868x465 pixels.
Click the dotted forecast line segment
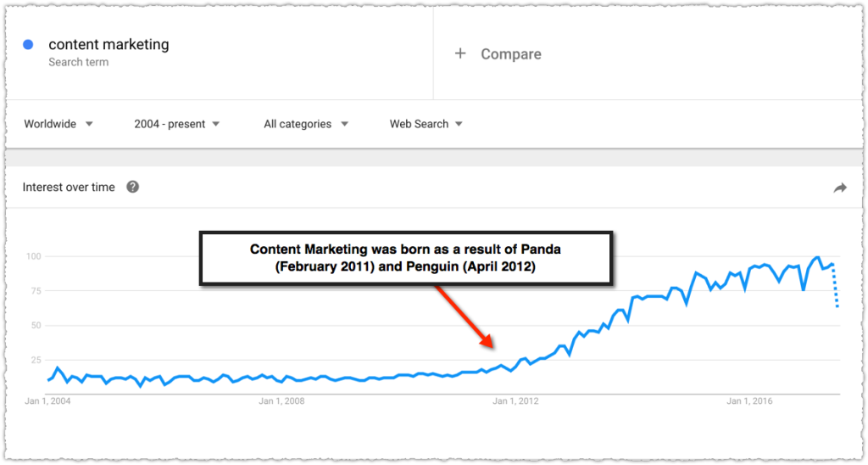[x=835, y=285]
